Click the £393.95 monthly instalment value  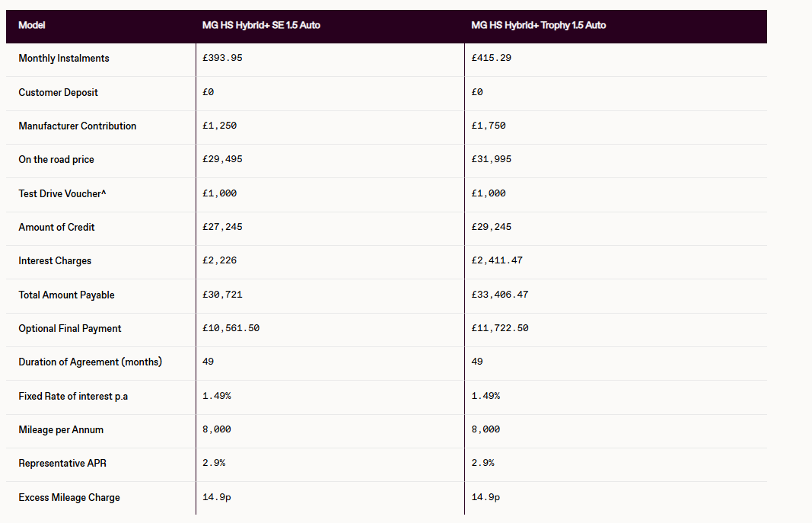222,58
